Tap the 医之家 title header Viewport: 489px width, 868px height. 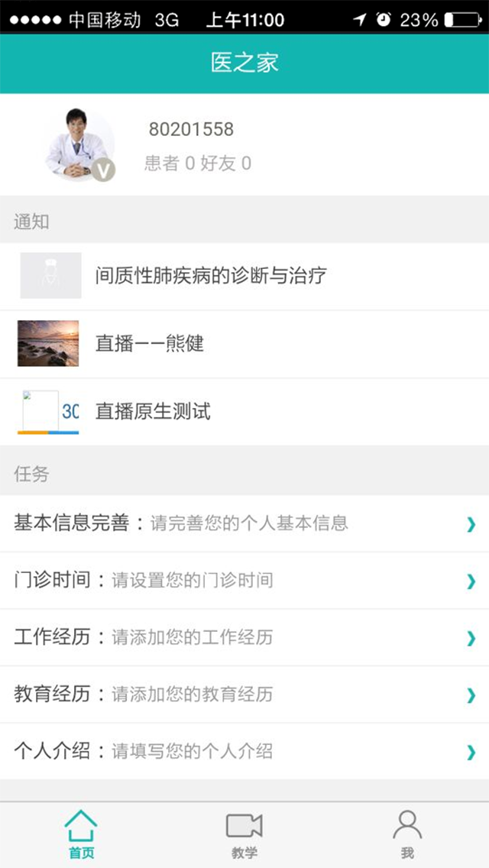pos(244,63)
